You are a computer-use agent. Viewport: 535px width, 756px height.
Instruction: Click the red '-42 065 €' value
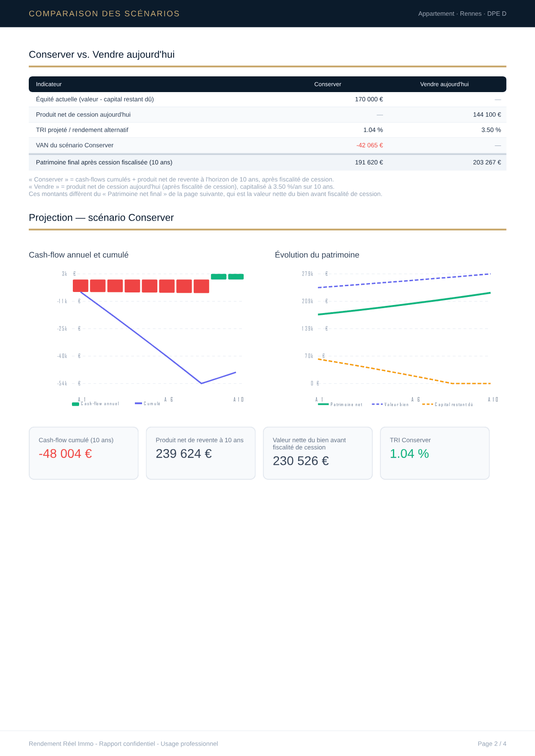click(370, 145)
